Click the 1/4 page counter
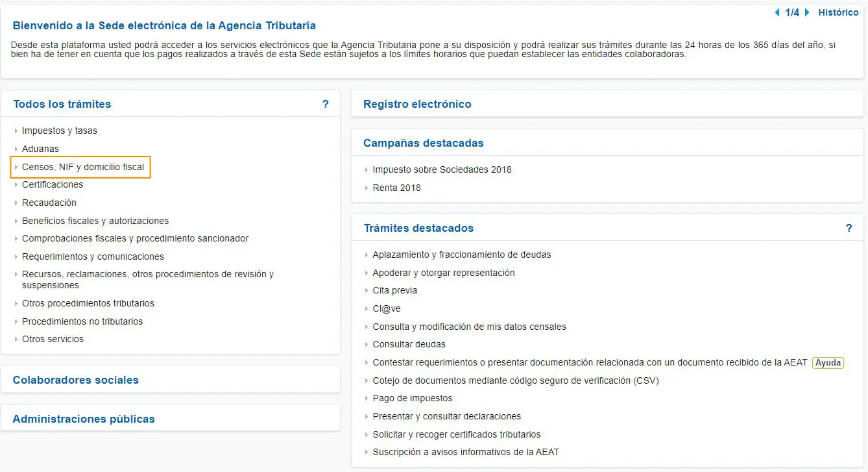The image size is (868, 472). [793, 12]
